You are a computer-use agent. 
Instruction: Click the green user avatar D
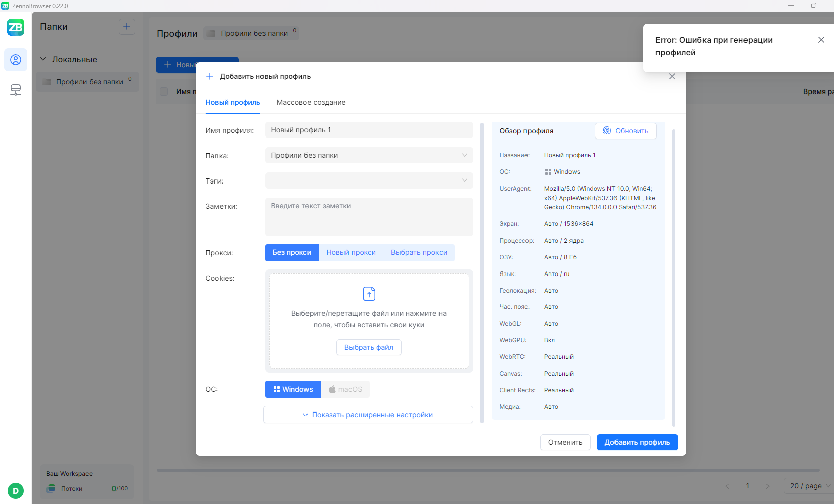pyautogui.click(x=16, y=490)
